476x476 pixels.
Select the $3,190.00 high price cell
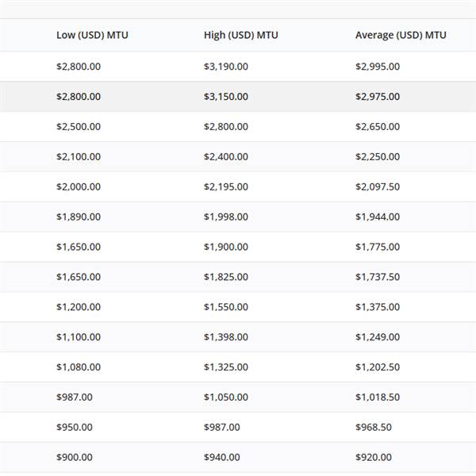(225, 67)
